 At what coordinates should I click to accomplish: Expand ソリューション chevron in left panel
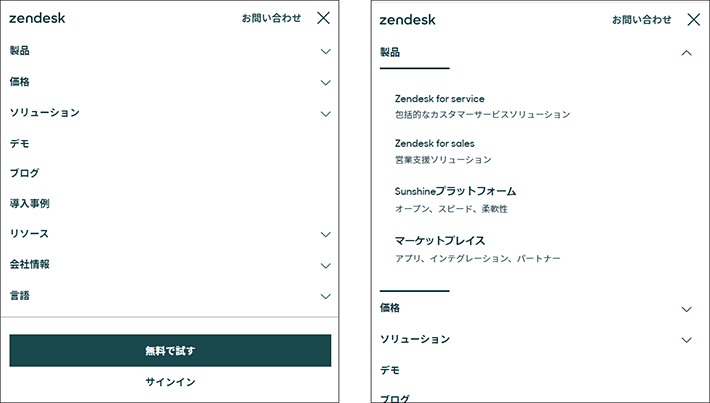pyautogui.click(x=326, y=114)
